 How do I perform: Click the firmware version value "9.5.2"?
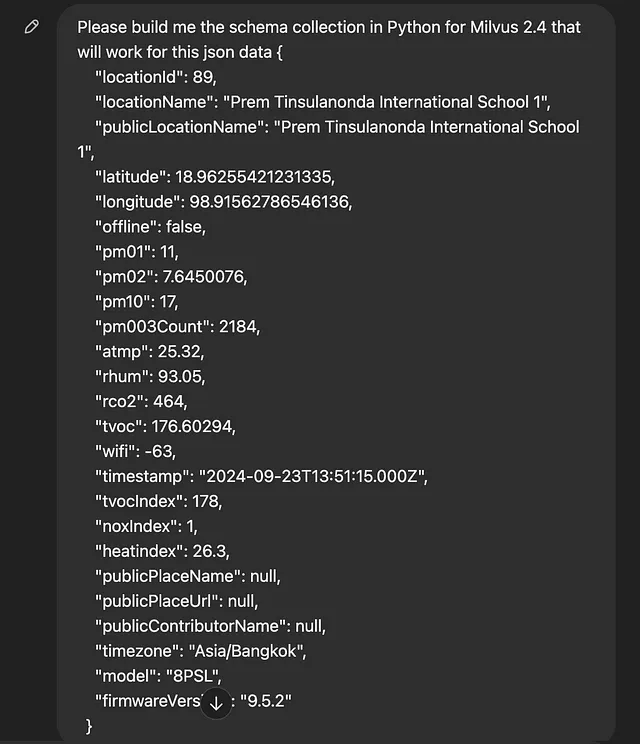coord(266,701)
